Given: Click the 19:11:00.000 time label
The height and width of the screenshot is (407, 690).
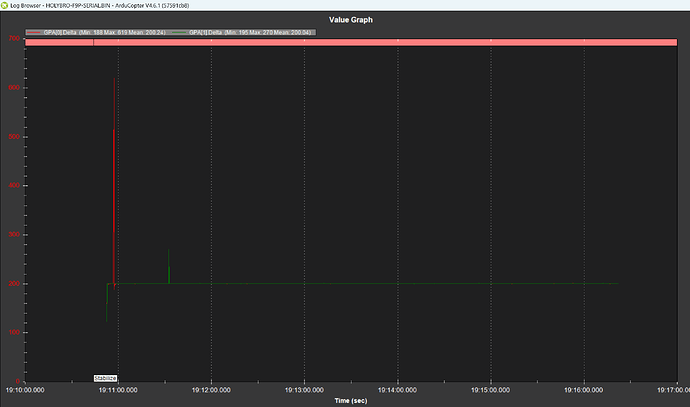Looking at the screenshot, I should pos(118,390).
